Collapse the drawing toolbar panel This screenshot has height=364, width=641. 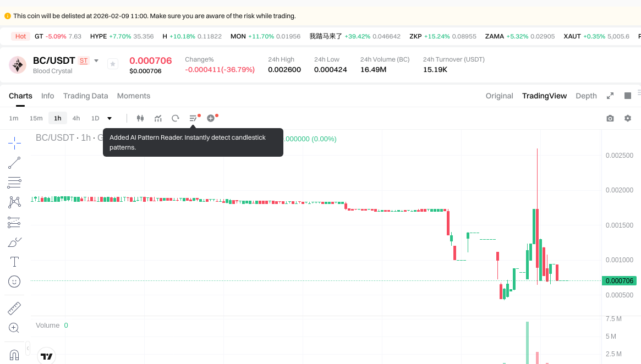click(x=28, y=348)
